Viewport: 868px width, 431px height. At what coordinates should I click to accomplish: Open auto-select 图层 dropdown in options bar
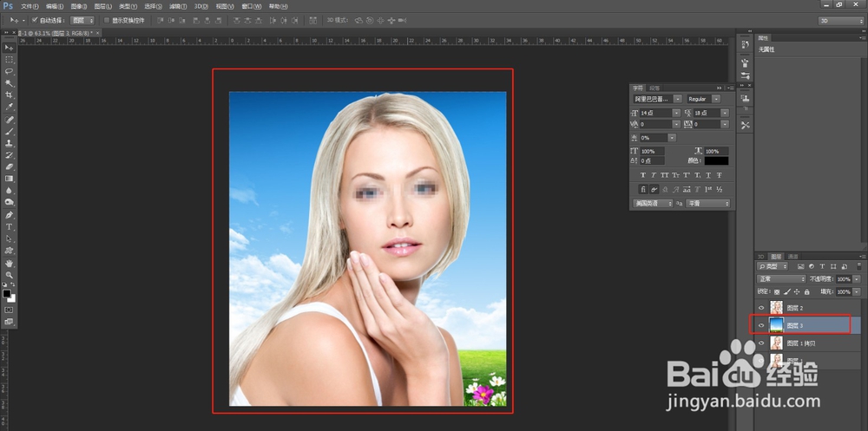click(83, 20)
